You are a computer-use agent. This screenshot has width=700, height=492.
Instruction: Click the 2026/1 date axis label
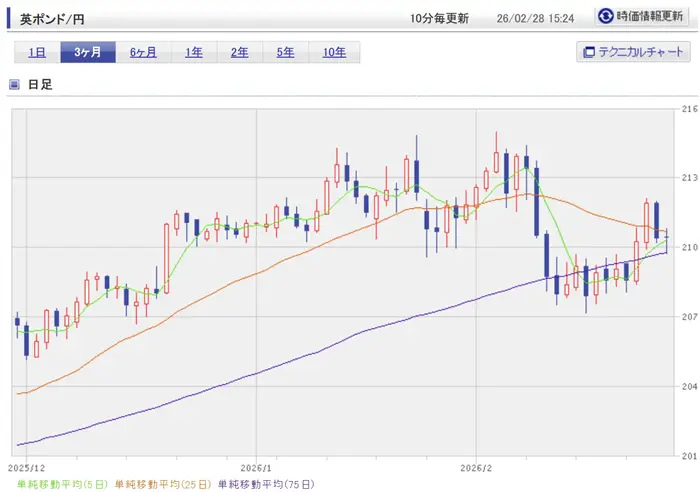click(256, 467)
